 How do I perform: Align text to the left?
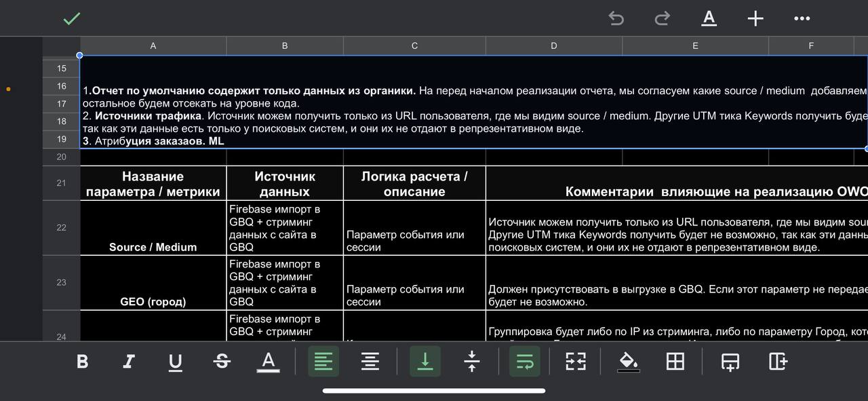click(x=323, y=362)
